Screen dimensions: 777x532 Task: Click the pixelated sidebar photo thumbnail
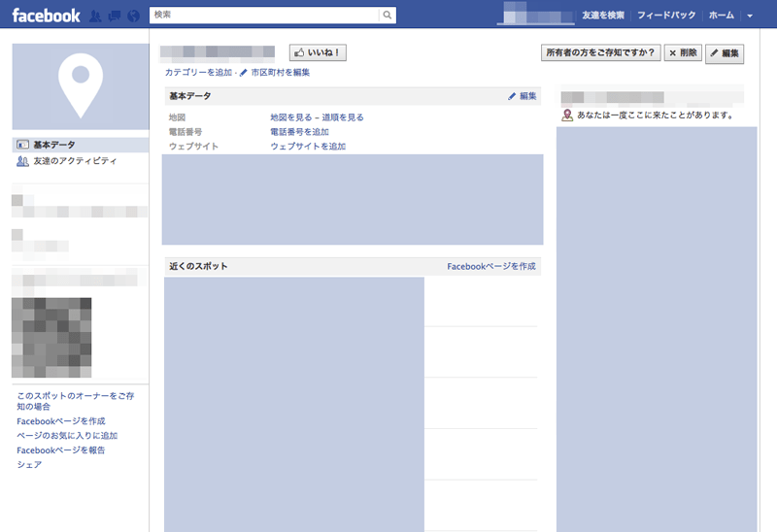[51, 337]
